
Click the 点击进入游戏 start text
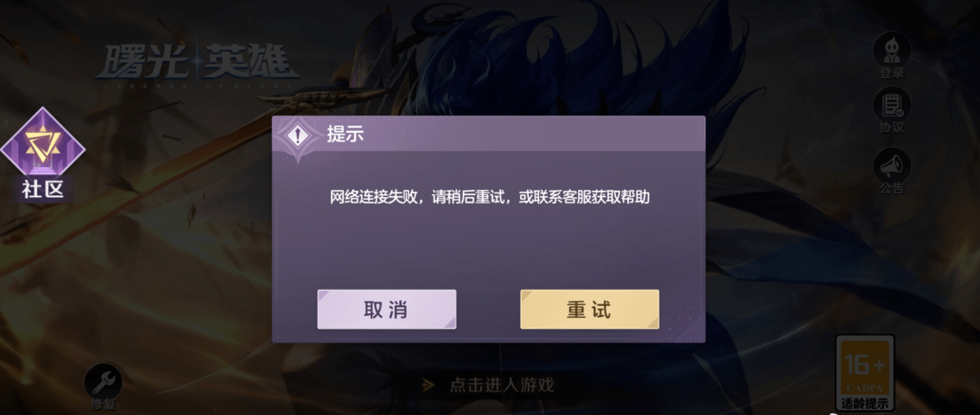[x=502, y=385]
